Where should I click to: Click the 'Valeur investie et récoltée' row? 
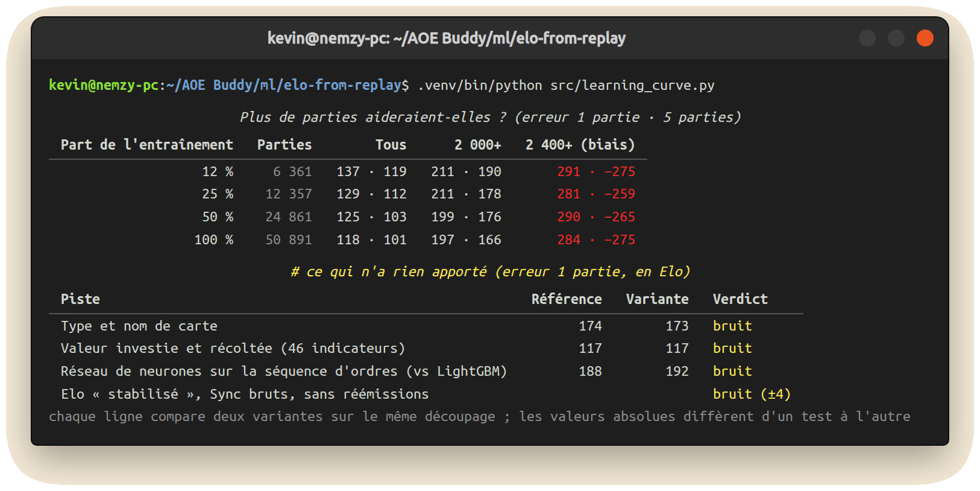(x=426, y=349)
